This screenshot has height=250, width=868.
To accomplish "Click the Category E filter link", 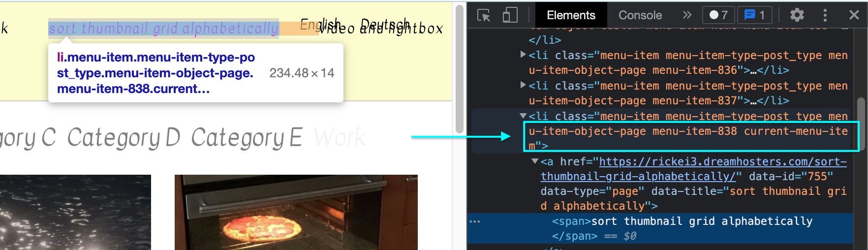I will tap(246, 138).
